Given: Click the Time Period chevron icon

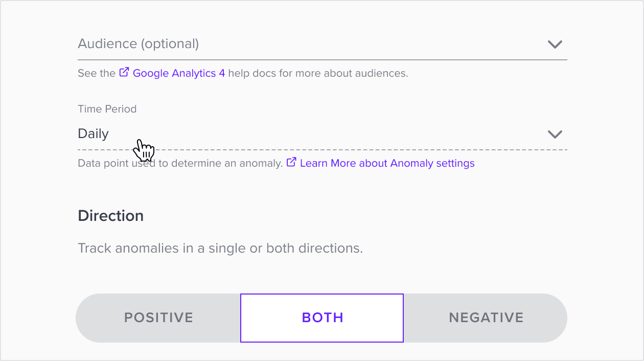Looking at the screenshot, I should click(x=555, y=134).
